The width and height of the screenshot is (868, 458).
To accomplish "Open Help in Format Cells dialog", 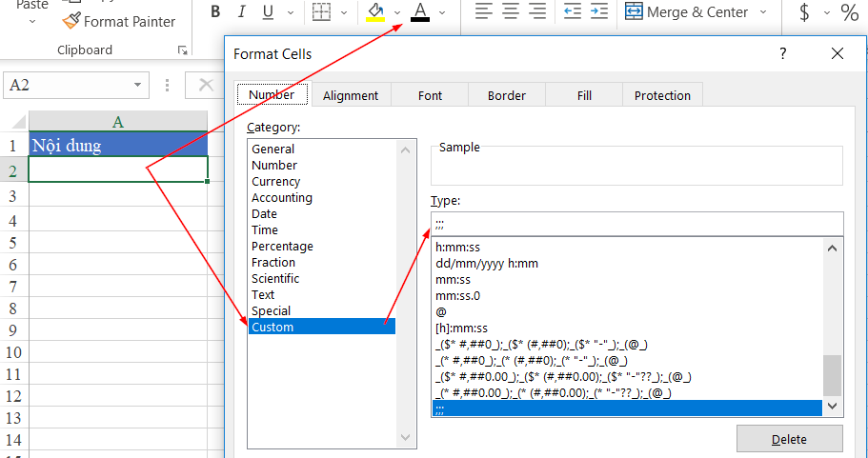I will tap(783, 53).
